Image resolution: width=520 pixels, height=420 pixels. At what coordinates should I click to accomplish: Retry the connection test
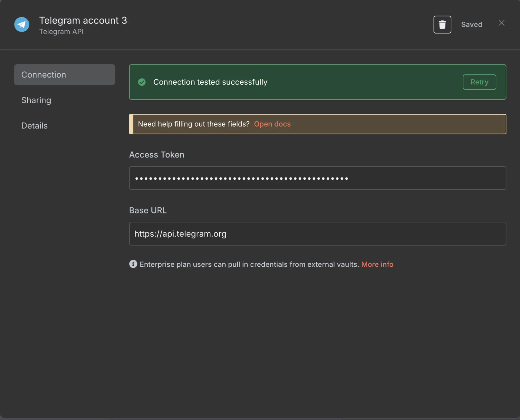(x=479, y=82)
